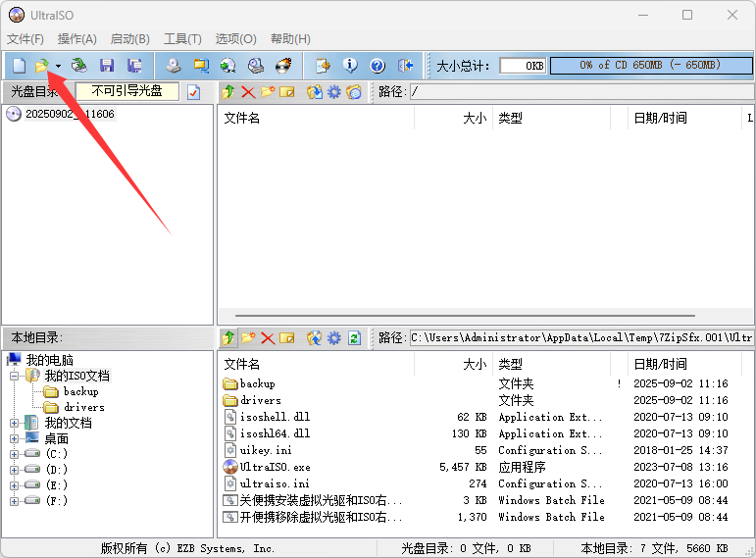Click Rename icon in local pane toolbar

[x=287, y=338]
